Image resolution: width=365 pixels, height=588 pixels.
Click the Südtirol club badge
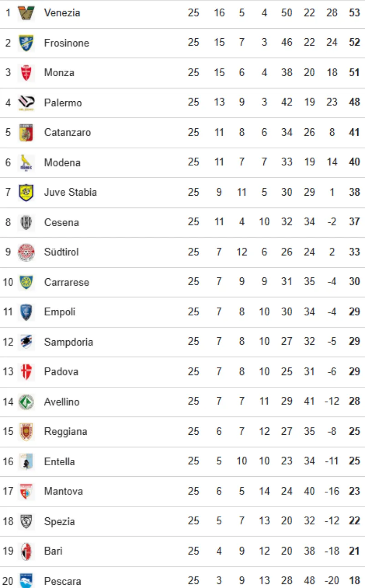pyautogui.click(x=26, y=252)
